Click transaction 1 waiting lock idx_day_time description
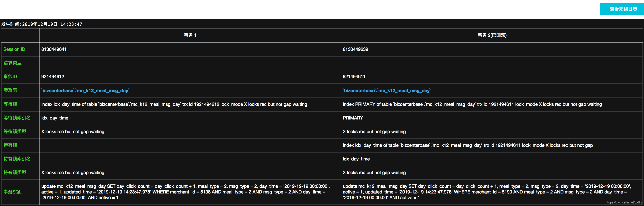This screenshot has width=644, height=206. 174,104
